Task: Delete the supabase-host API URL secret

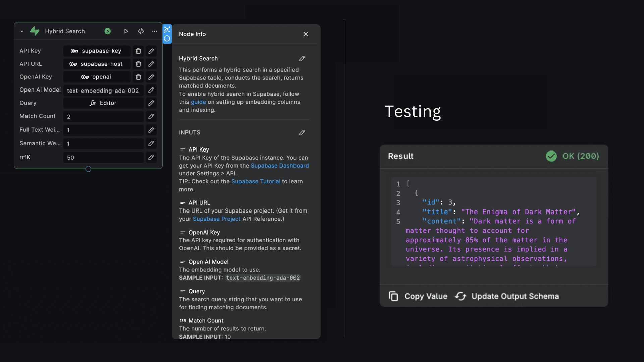Action: (138, 64)
